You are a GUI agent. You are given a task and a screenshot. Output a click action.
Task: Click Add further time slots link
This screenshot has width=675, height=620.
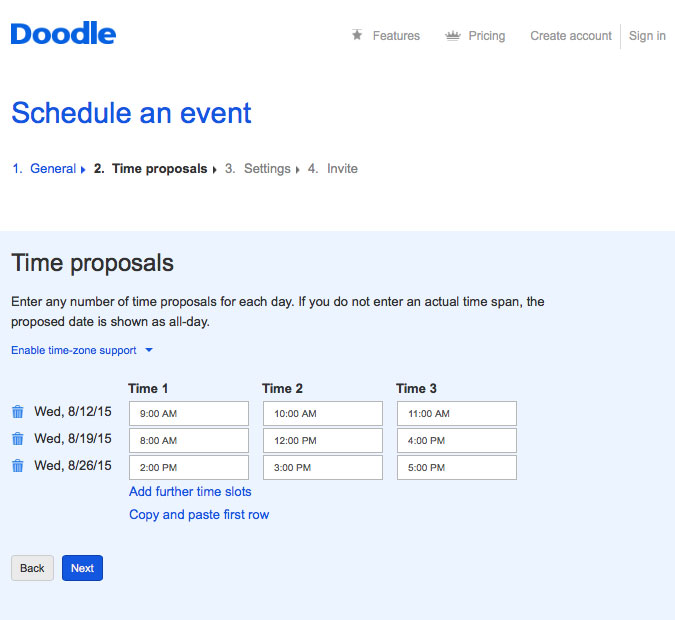tap(190, 492)
